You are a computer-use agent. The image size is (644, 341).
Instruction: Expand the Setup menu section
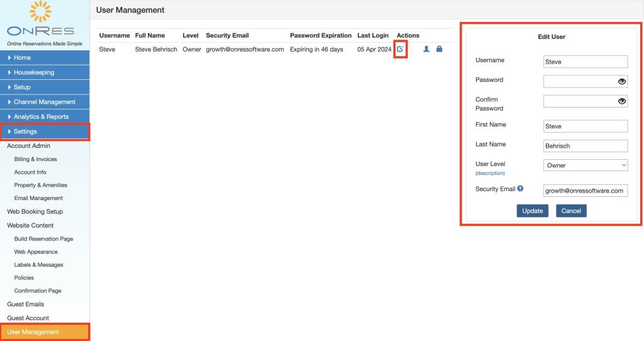pyautogui.click(x=45, y=87)
